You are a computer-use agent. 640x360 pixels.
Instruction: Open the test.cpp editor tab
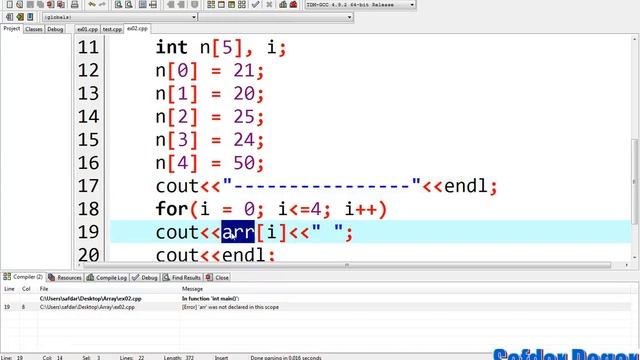pos(112,29)
